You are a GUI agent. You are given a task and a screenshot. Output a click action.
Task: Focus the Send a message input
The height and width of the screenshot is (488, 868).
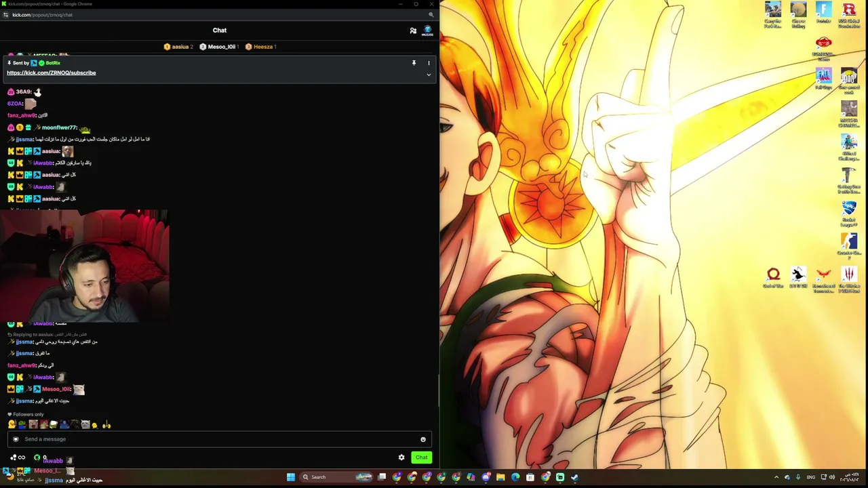(x=219, y=439)
